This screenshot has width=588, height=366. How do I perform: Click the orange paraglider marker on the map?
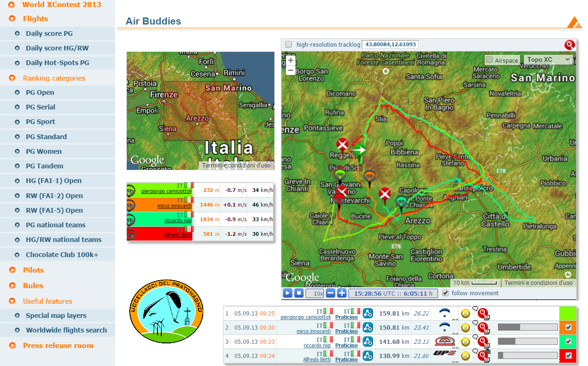(x=369, y=177)
